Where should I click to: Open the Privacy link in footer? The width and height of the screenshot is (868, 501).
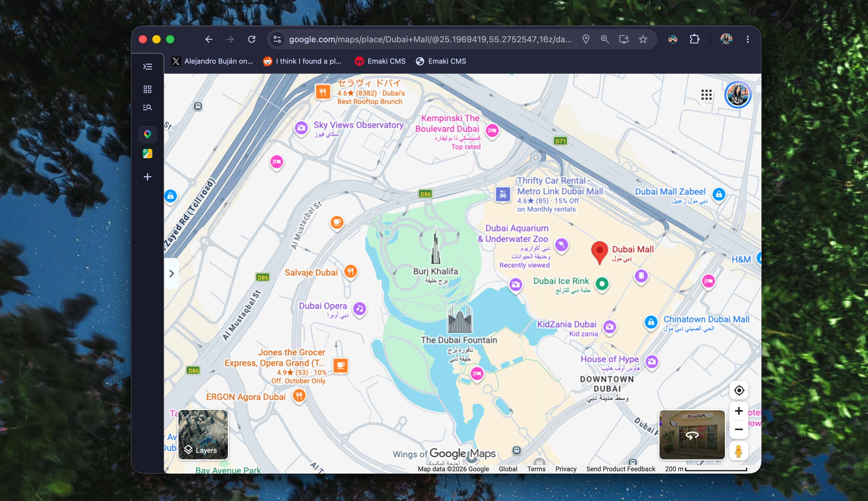click(x=566, y=469)
